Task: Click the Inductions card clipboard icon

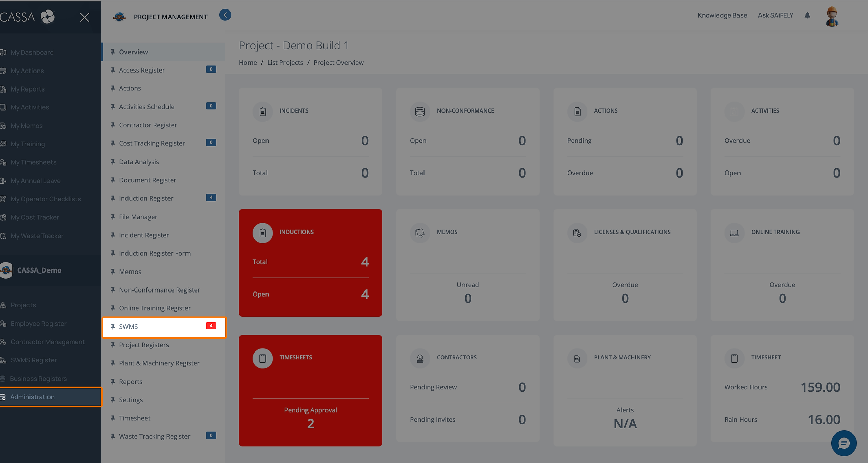Action: pos(262,233)
